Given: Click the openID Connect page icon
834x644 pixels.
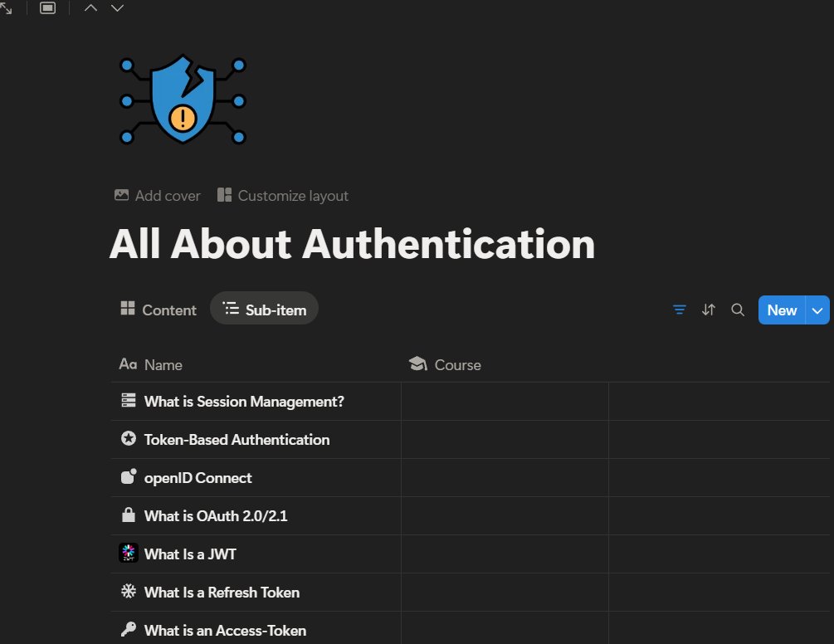Looking at the screenshot, I should click(x=129, y=477).
